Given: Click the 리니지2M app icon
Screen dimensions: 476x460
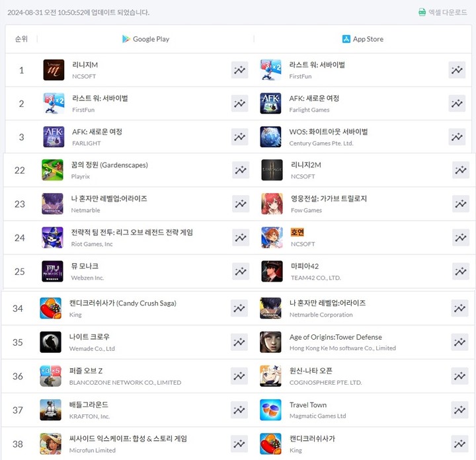Looking at the screenshot, I should 272,170.
